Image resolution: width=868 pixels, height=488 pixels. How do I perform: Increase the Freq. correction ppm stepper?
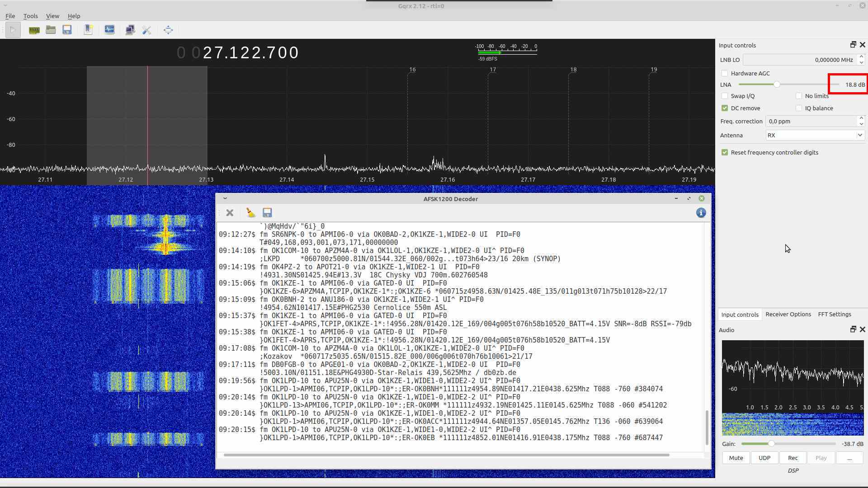point(861,118)
